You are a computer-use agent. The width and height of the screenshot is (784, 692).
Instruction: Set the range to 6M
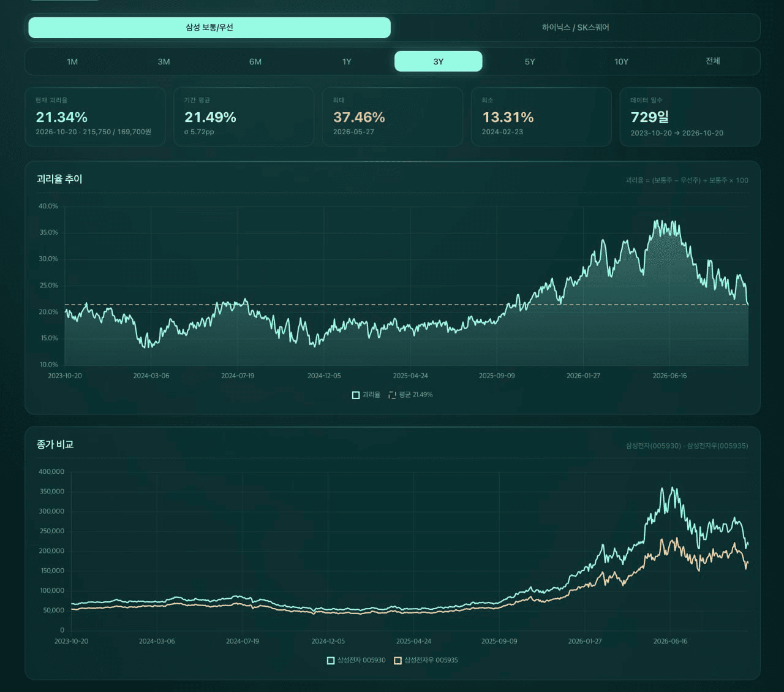255,61
